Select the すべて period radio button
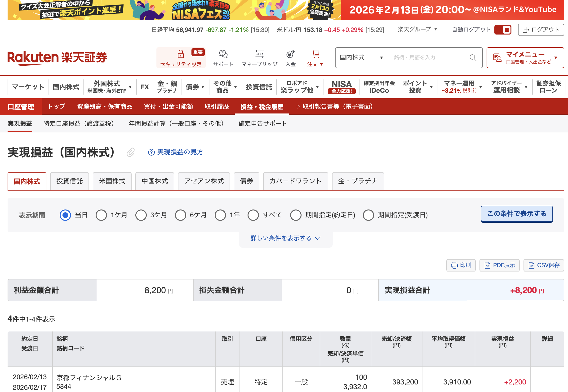 click(253, 215)
